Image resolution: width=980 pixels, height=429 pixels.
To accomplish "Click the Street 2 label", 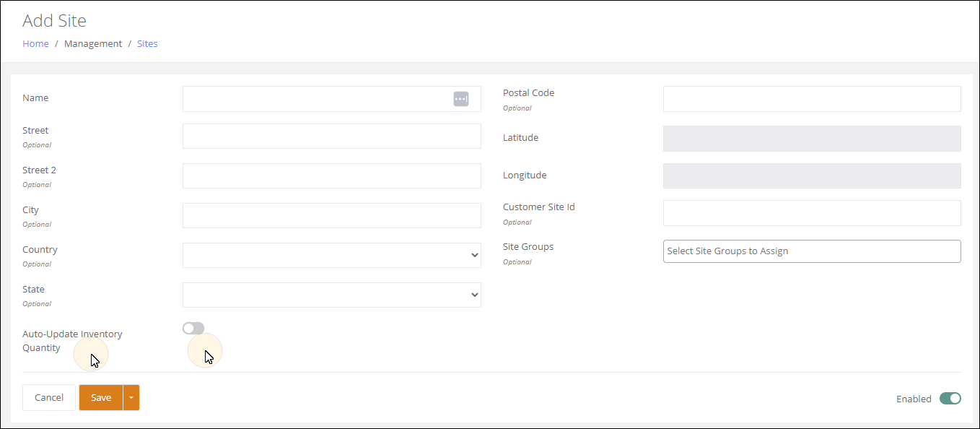I will pos(39,170).
